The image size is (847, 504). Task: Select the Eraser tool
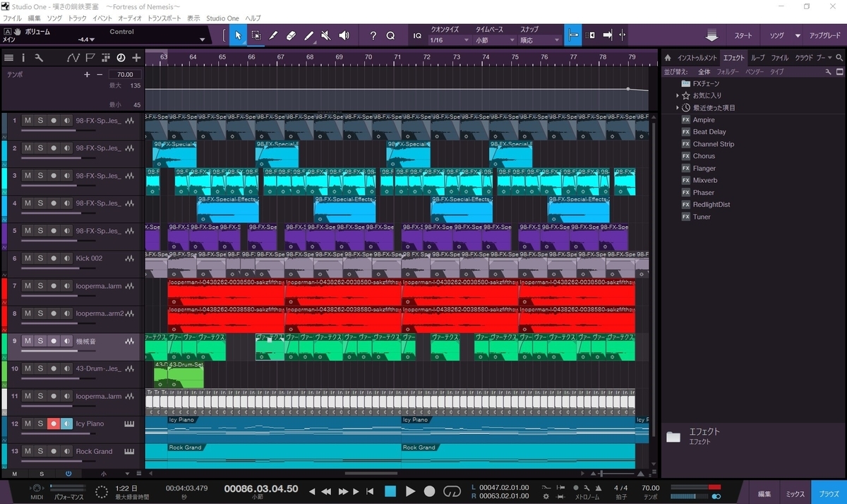(291, 35)
